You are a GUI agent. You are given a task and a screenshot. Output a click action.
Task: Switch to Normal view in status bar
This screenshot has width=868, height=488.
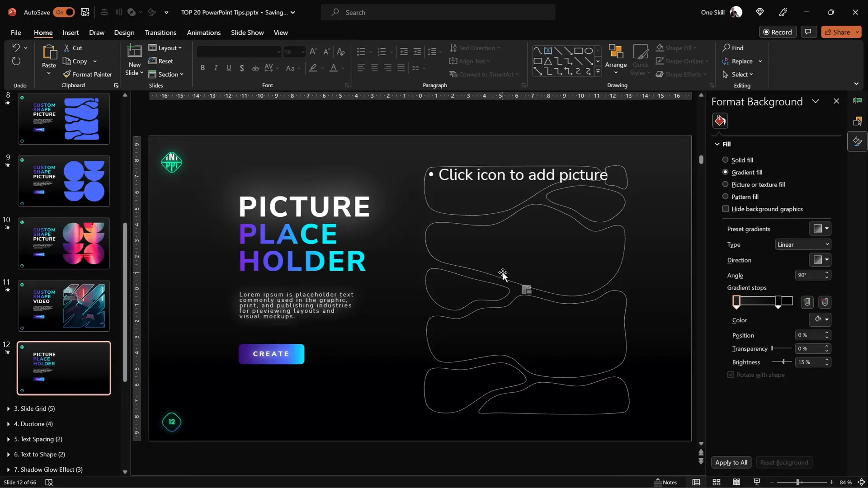pos(696,482)
